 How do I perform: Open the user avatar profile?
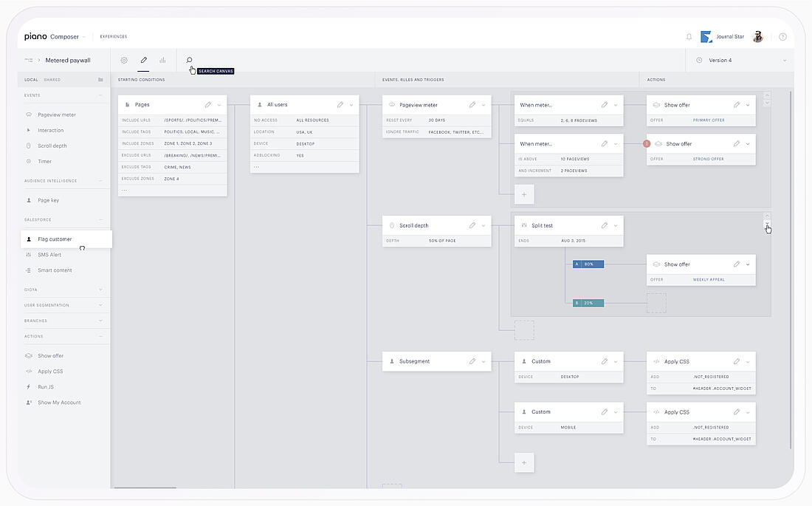click(x=757, y=37)
